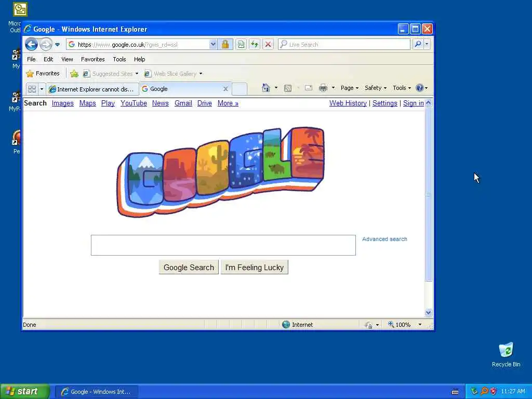Open the News link
Viewport: 532px width, 399px height.
click(160, 103)
